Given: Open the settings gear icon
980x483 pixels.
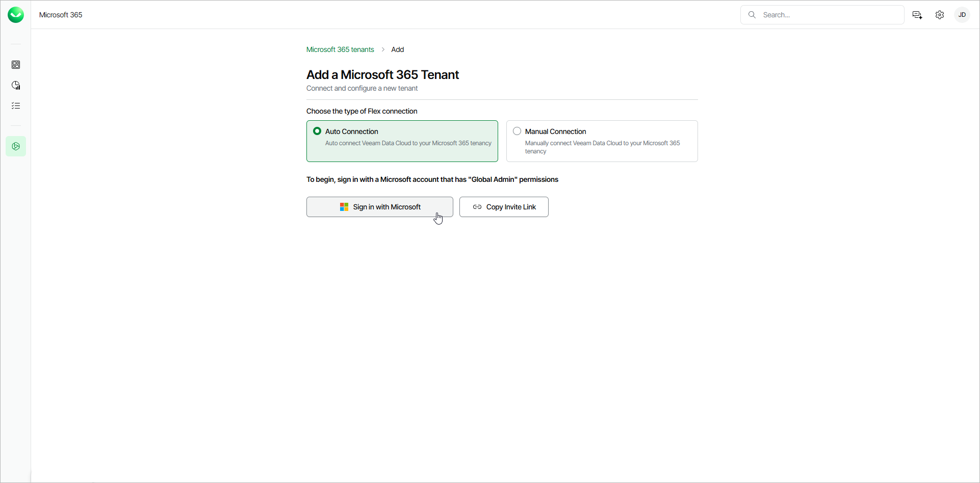Looking at the screenshot, I should point(940,15).
